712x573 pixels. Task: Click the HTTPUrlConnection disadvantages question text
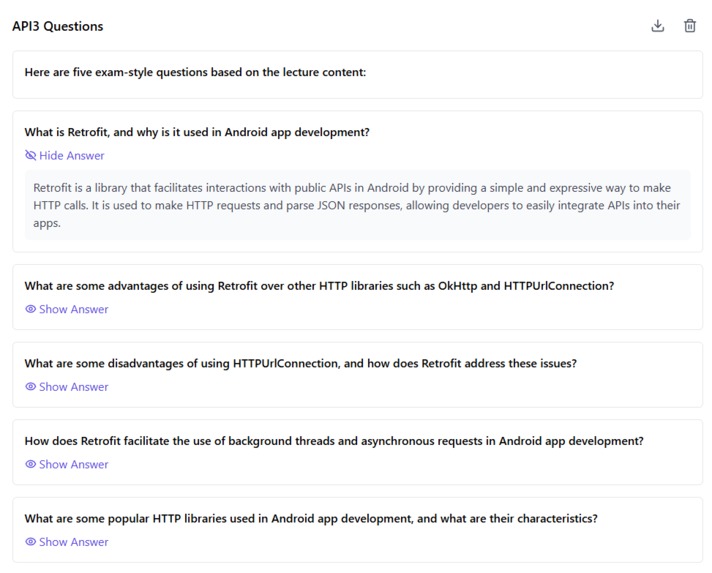(x=300, y=363)
